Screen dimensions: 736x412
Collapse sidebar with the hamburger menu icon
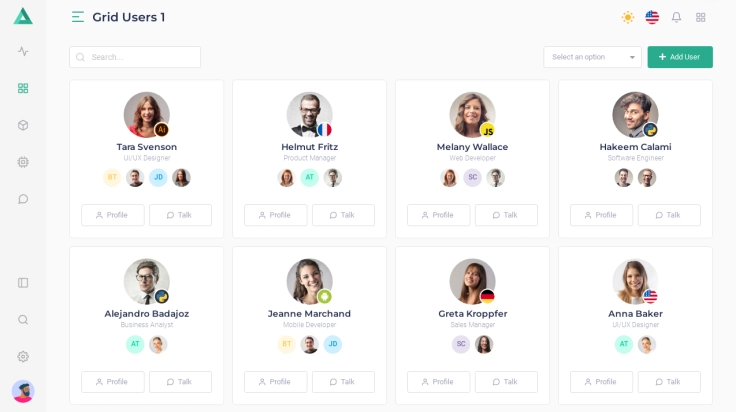pyautogui.click(x=78, y=17)
